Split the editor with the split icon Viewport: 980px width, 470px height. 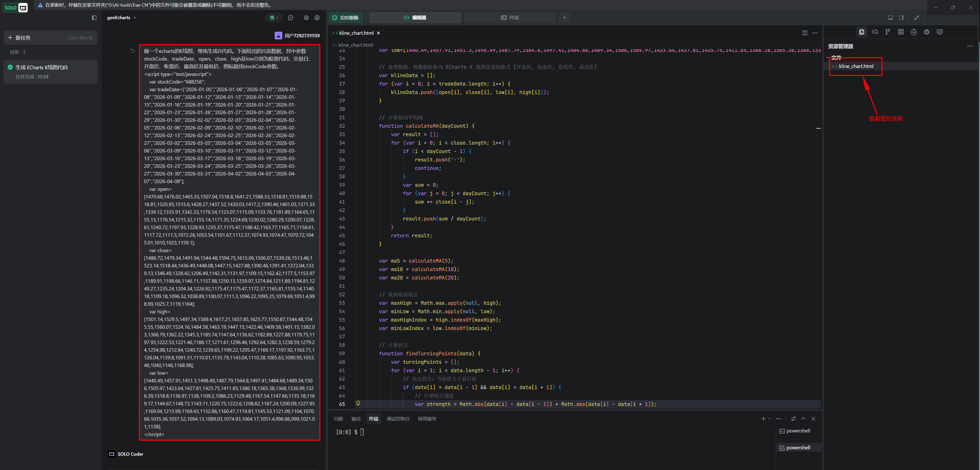point(805,33)
